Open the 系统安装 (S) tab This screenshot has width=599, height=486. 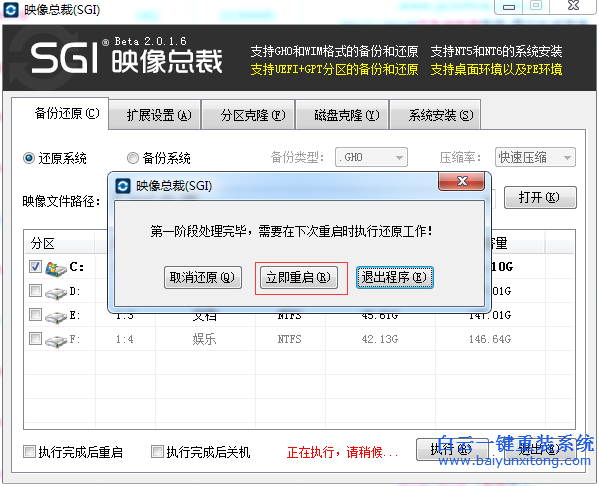[x=435, y=115]
